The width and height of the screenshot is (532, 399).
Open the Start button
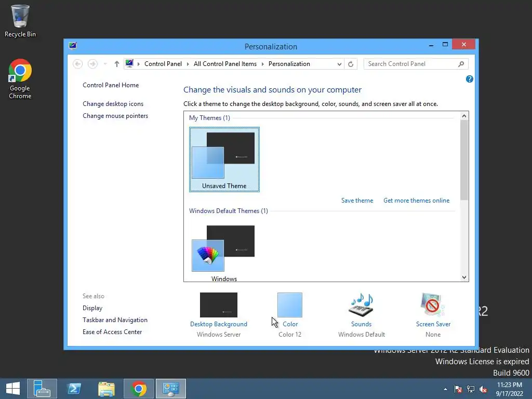tap(13, 389)
